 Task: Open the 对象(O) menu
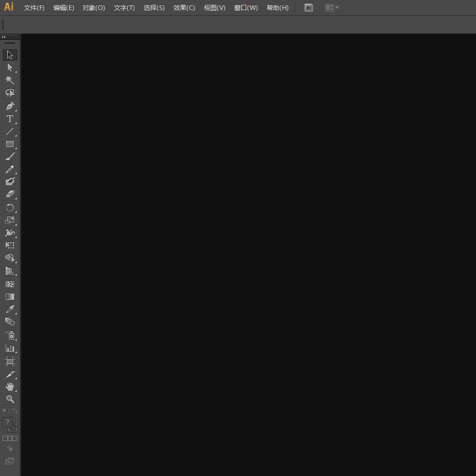pyautogui.click(x=94, y=8)
